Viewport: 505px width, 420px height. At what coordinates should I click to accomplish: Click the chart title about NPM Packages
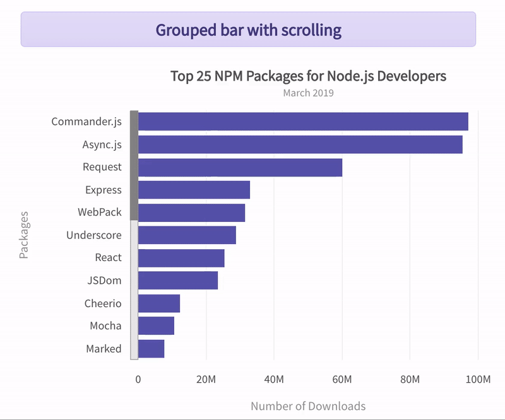point(308,76)
